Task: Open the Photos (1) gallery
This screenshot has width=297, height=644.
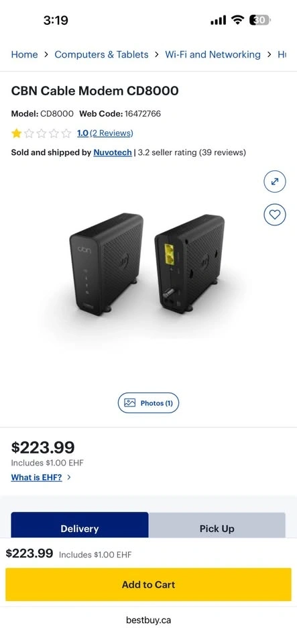Action: click(149, 403)
